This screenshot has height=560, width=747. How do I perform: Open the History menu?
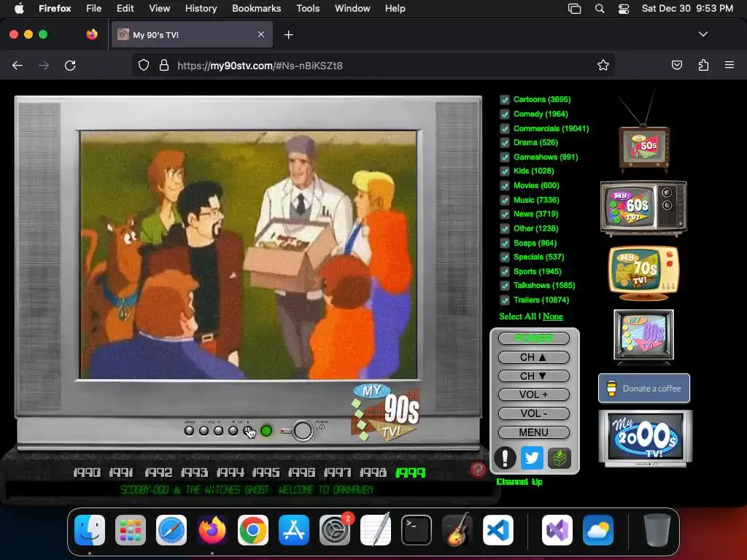tap(201, 8)
